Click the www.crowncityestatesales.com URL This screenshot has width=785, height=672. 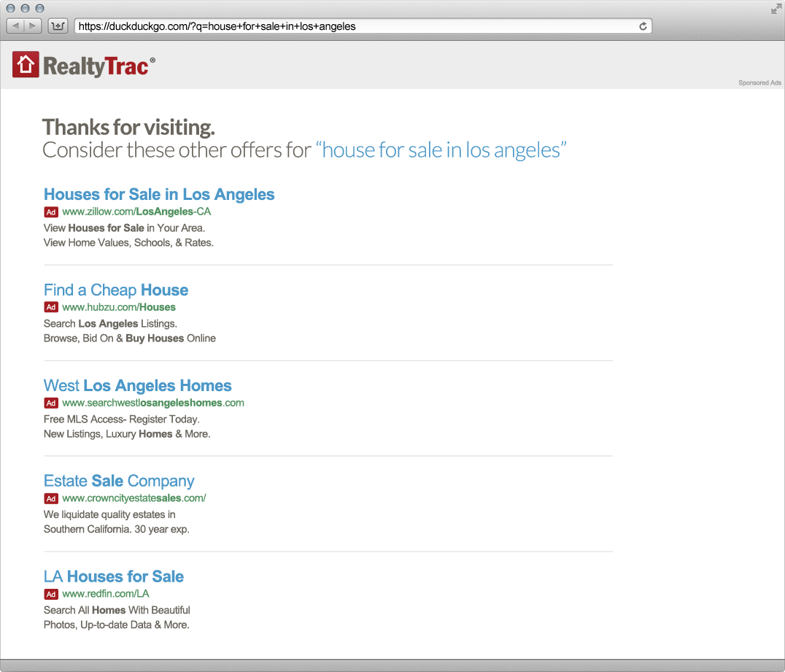pos(134,498)
